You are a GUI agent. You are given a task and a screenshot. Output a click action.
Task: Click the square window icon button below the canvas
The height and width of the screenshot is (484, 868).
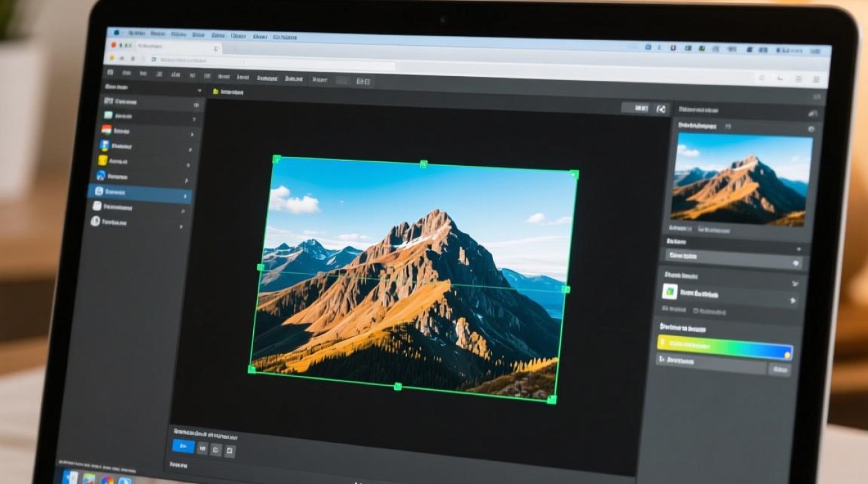(x=229, y=451)
